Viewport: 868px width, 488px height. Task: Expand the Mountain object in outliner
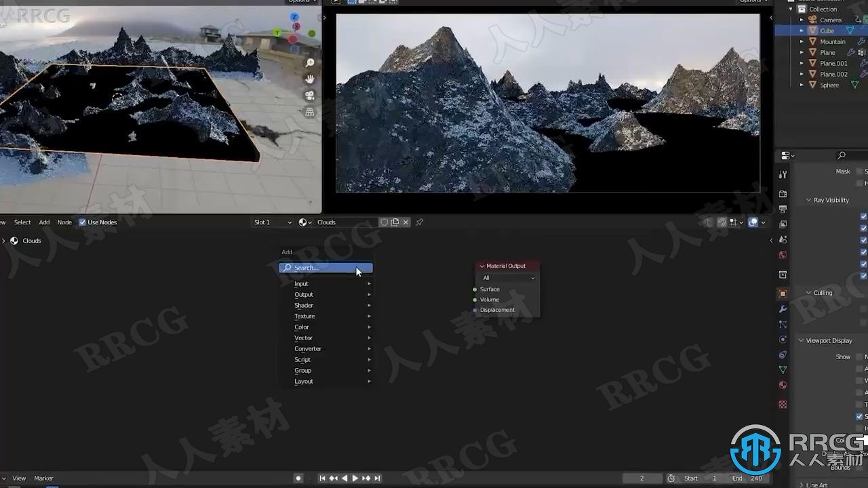coord(802,41)
